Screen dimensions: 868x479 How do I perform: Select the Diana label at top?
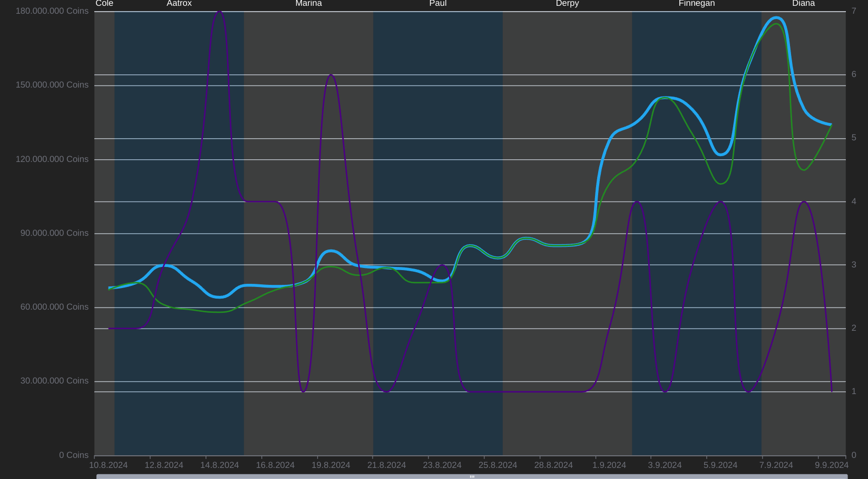point(803,4)
